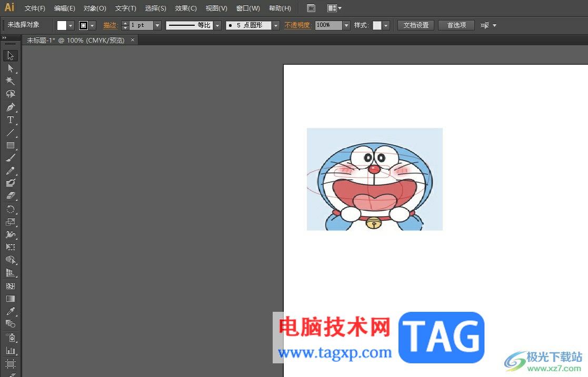Pick the Magic Wand tool
The height and width of the screenshot is (377, 588).
(x=11, y=81)
